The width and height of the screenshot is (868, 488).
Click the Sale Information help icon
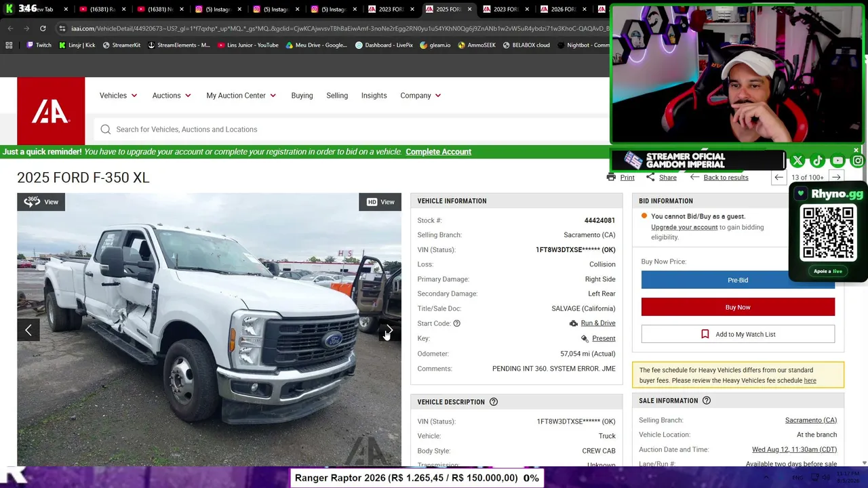pos(707,401)
